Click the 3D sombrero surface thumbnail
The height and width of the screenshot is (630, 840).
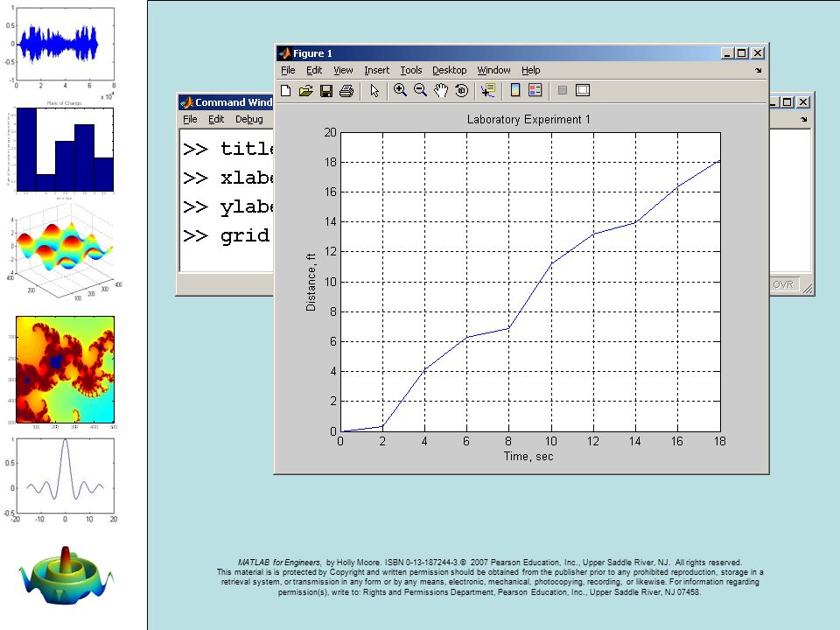tap(66, 576)
